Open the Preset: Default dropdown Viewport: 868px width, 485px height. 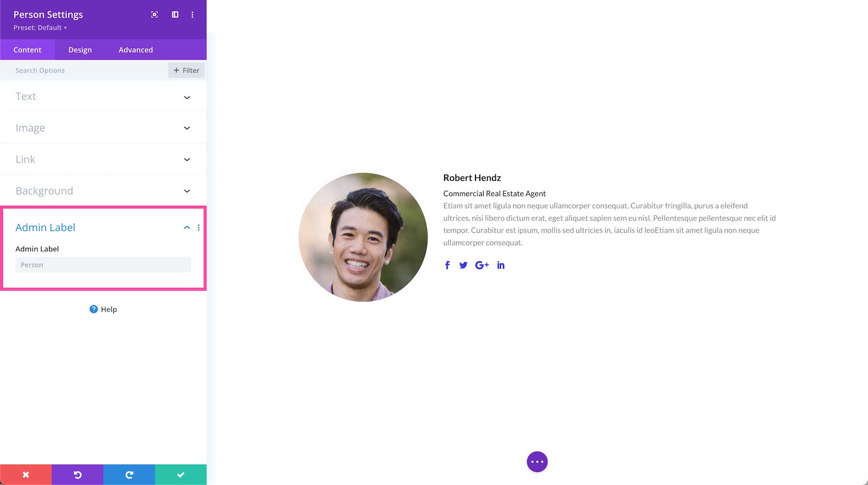click(40, 27)
